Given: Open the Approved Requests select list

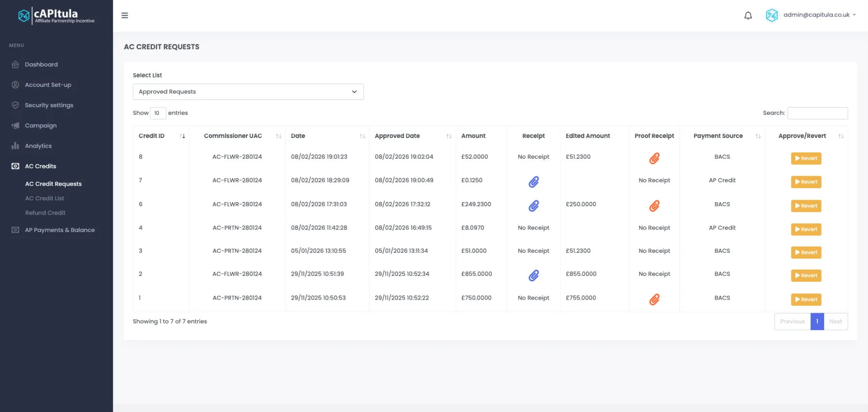Looking at the screenshot, I should pos(248,92).
